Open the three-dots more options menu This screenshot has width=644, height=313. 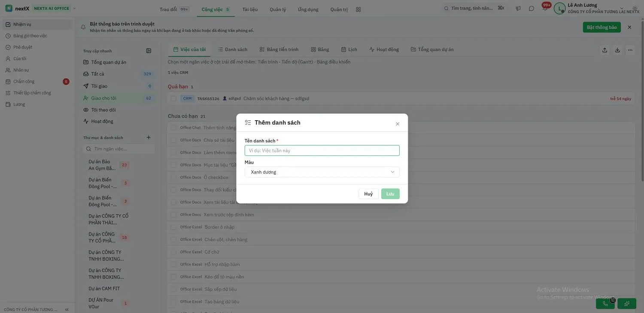[630, 50]
